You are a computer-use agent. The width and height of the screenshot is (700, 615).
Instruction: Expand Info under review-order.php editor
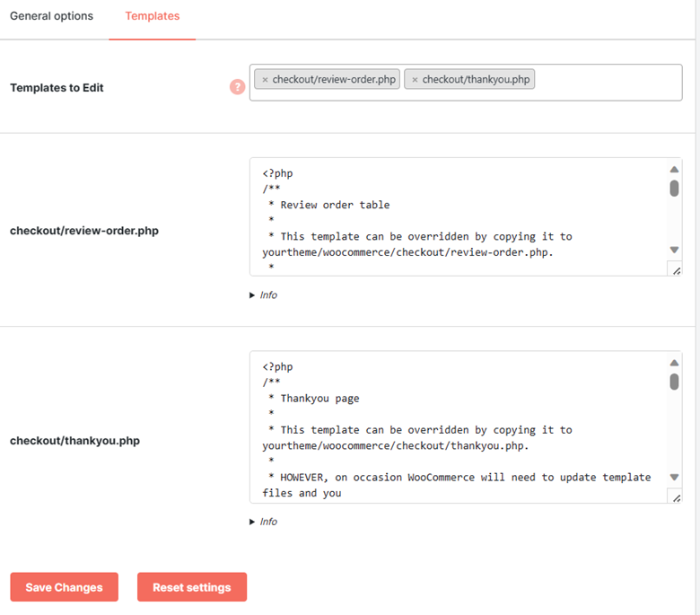point(263,294)
